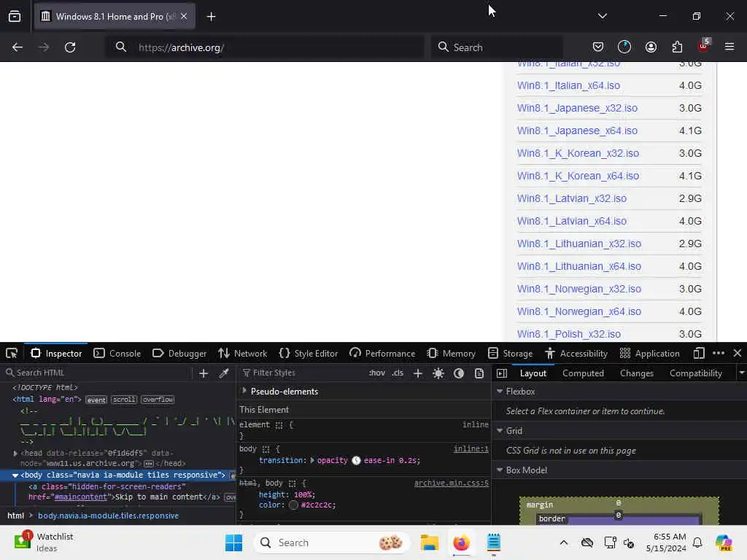The height and width of the screenshot is (560, 747).
Task: Open the Changes sidebar tab
Action: pyautogui.click(x=636, y=373)
